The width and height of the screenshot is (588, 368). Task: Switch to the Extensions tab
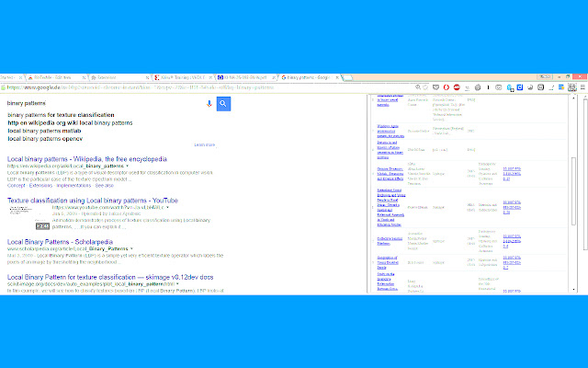[x=119, y=77]
